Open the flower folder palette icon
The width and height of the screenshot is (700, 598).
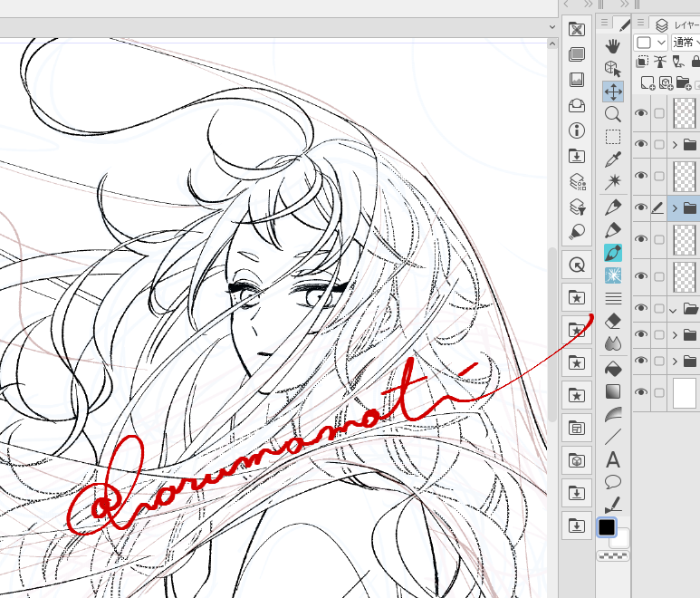577,30
